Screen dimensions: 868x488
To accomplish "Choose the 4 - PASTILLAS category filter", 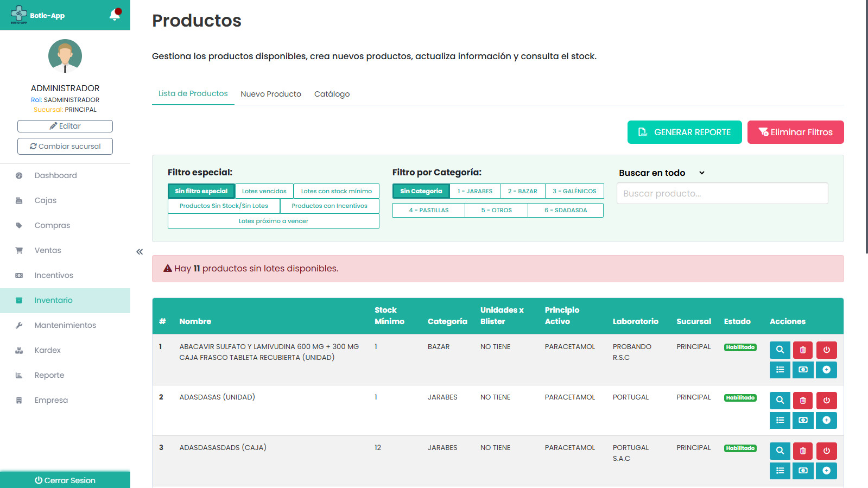I will (x=428, y=211).
